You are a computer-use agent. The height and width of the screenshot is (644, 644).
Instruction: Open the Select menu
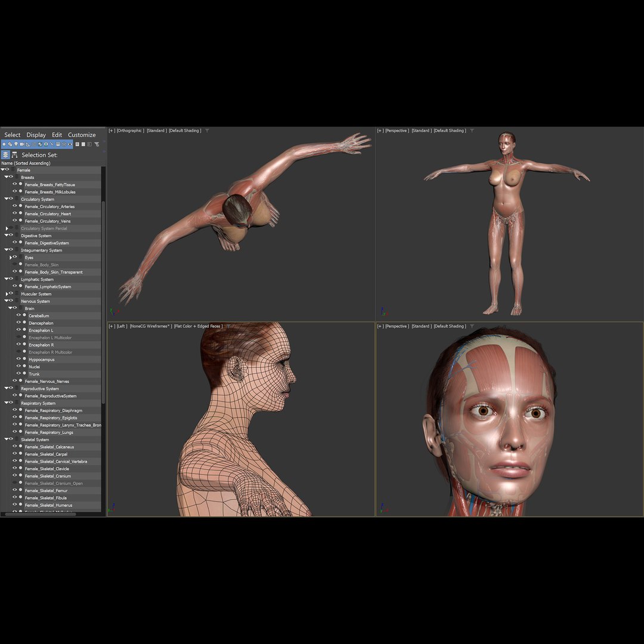(x=13, y=135)
